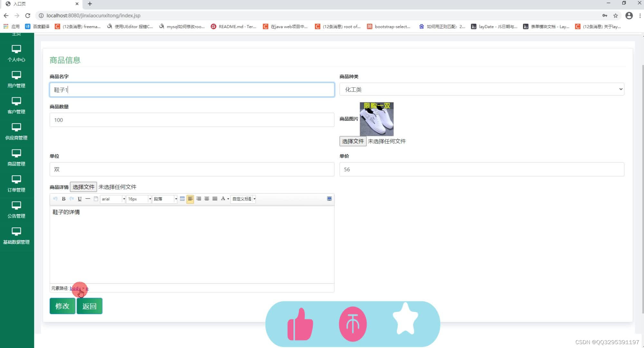The width and height of the screenshot is (644, 348).
Task: Center text in the editor
Action: tap(207, 199)
